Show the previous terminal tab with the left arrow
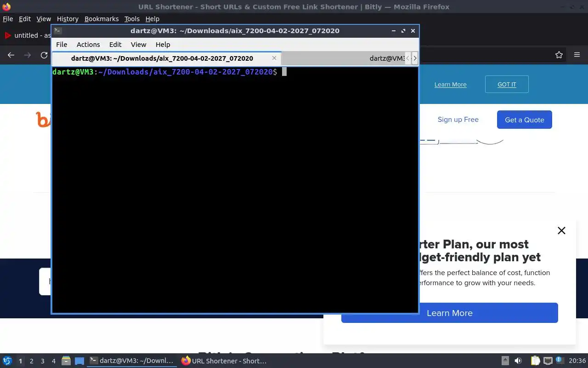 pos(407,58)
